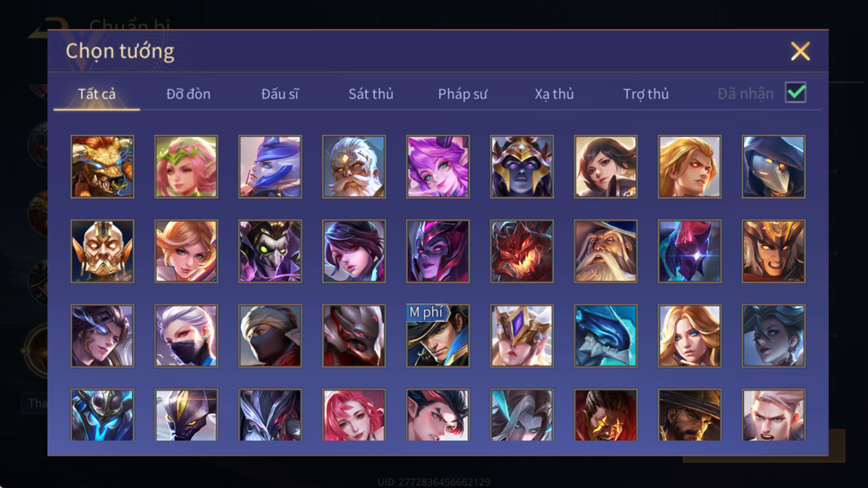Filter heroes by 'Xạ thủ'
Image resolution: width=868 pixels, height=488 pixels.
[554, 94]
